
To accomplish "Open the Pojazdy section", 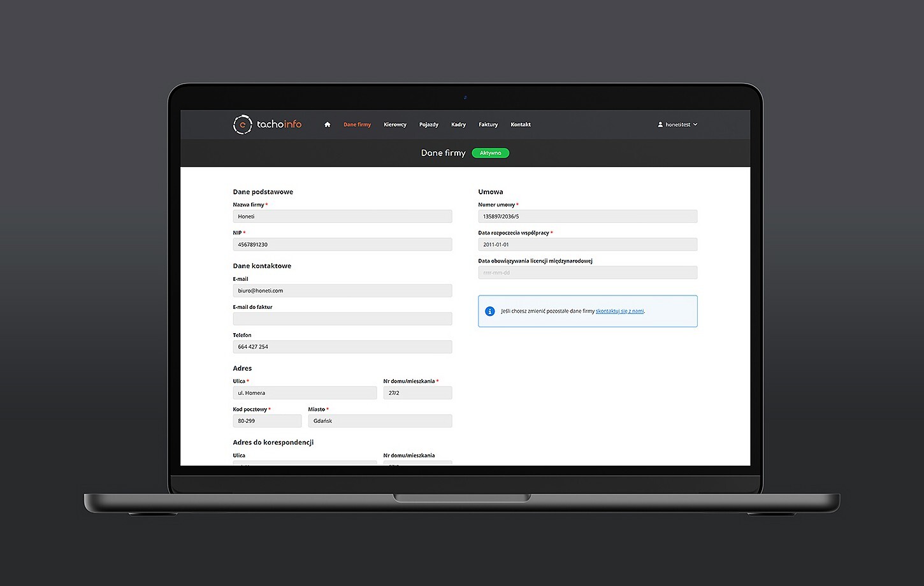I will point(428,124).
